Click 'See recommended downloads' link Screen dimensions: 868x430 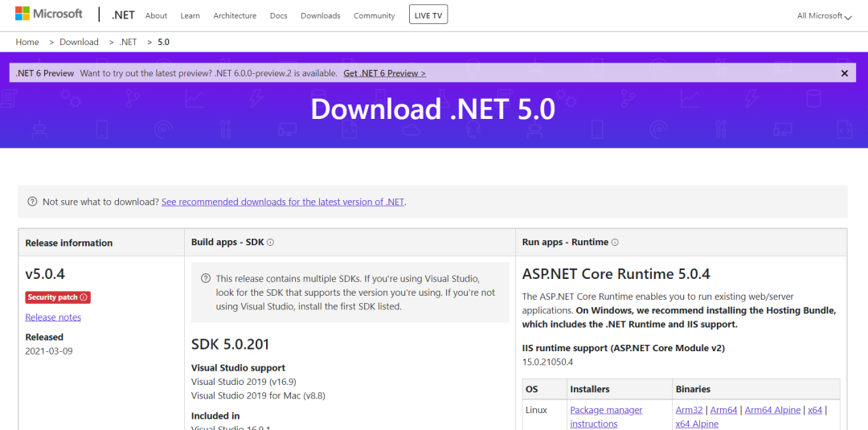point(283,202)
